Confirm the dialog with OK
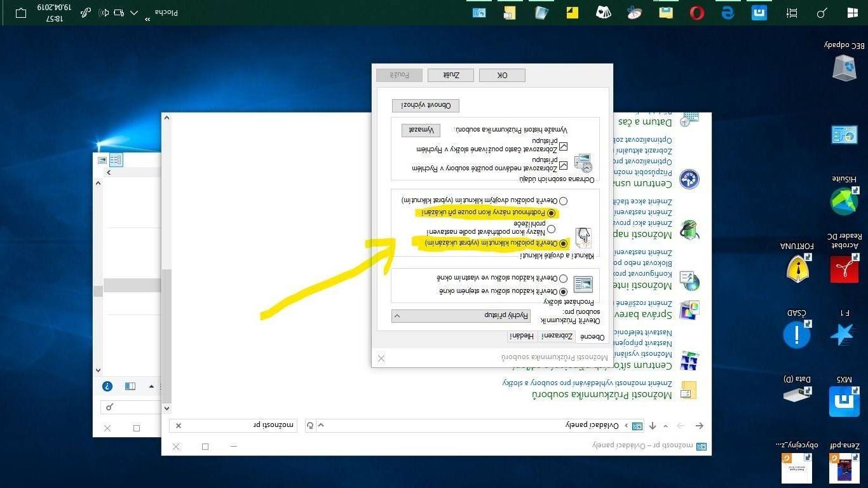This screenshot has width=868, height=488. click(x=502, y=76)
